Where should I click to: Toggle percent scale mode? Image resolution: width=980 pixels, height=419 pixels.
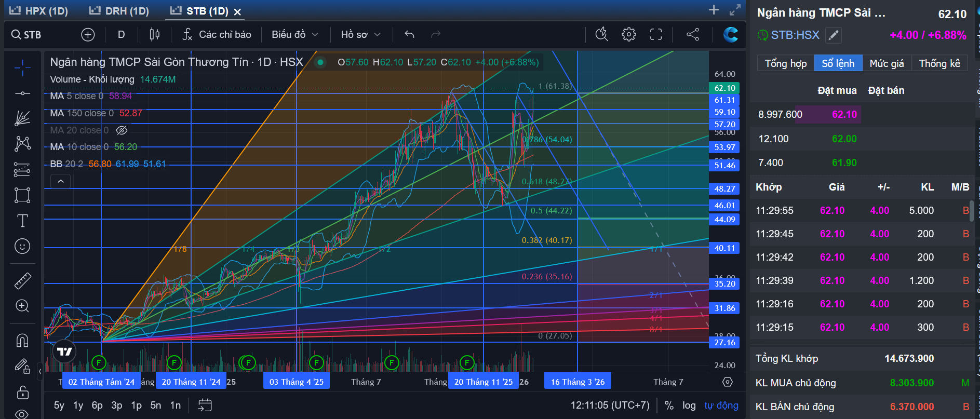[669, 406]
